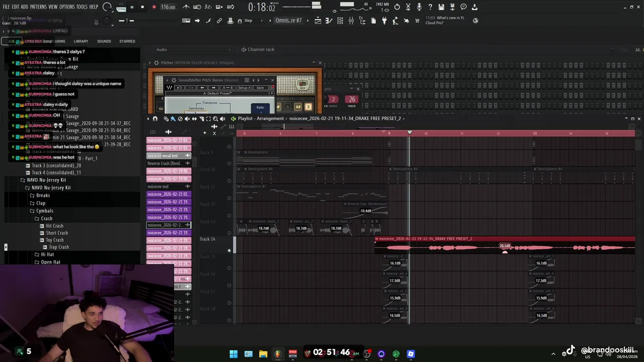Toggle typing keyboard to piano icon
The width and height of the screenshot is (644, 362).
click(x=186, y=21)
